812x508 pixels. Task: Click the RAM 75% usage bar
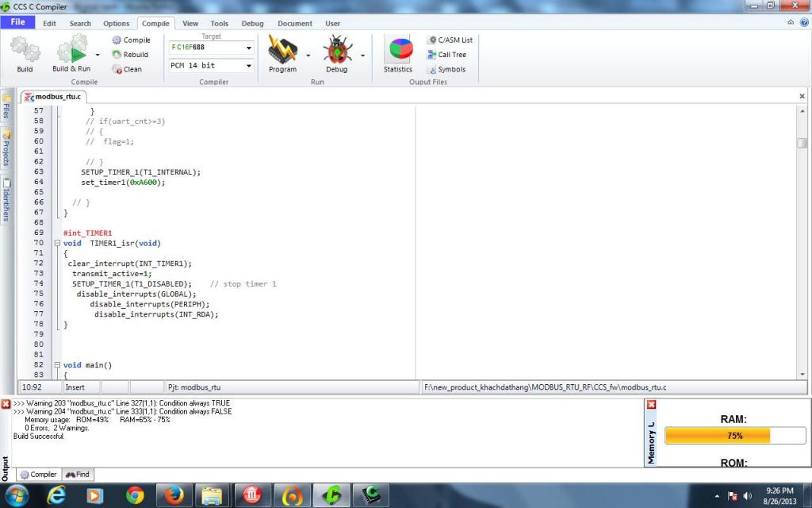[735, 436]
